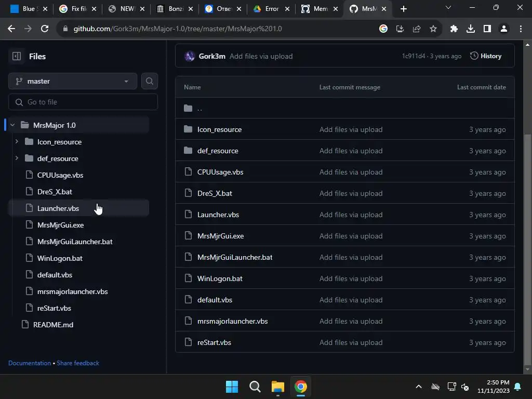Click the install app icon in address bar

400,29
